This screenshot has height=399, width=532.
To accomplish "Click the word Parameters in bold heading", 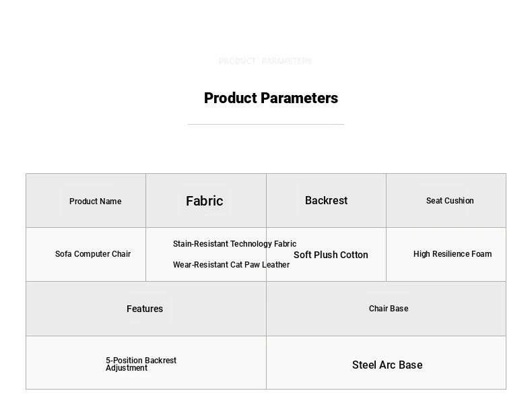I will tap(300, 98).
